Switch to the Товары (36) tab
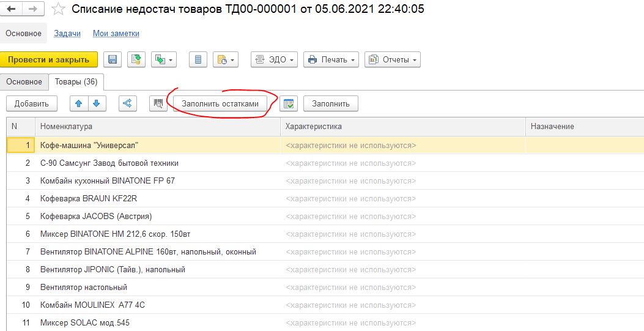The image size is (644, 331). pyautogui.click(x=76, y=82)
